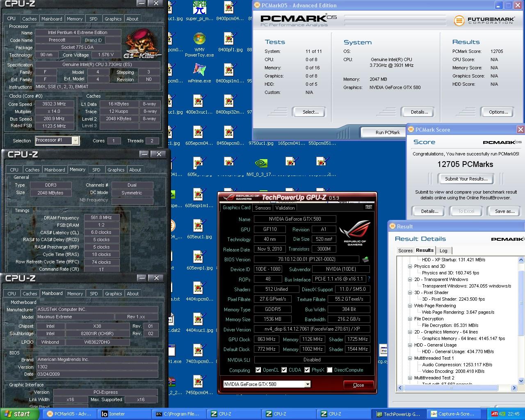525x420 pixels.
Task: Collapse the Physics and 3D tree node
Action: 410,266
